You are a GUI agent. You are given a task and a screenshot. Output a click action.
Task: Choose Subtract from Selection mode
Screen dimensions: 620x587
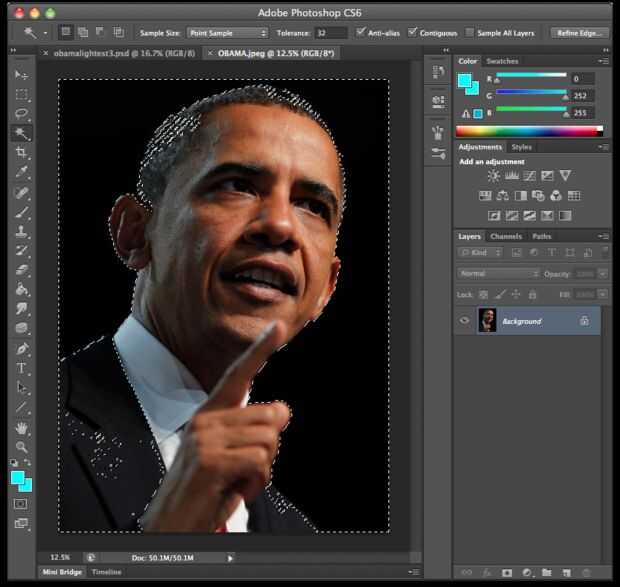tap(100, 32)
